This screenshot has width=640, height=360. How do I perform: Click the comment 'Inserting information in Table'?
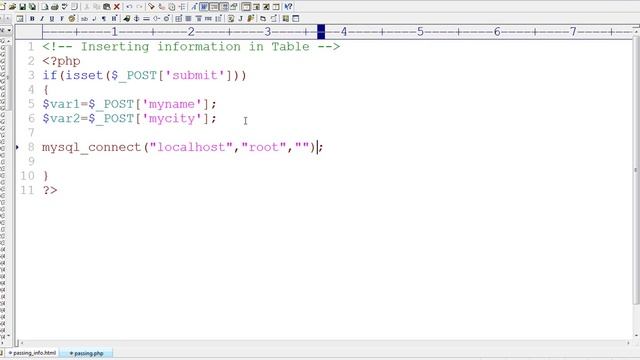(195, 47)
